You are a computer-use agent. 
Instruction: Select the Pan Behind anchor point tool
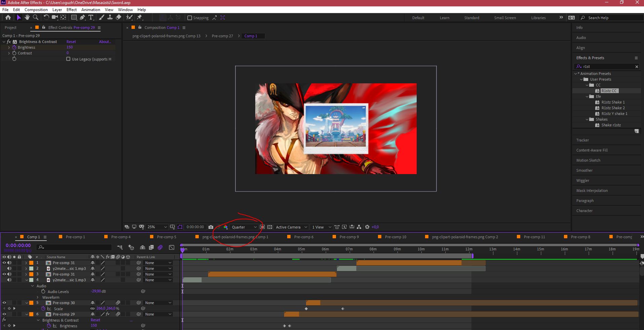pyautogui.click(x=63, y=17)
